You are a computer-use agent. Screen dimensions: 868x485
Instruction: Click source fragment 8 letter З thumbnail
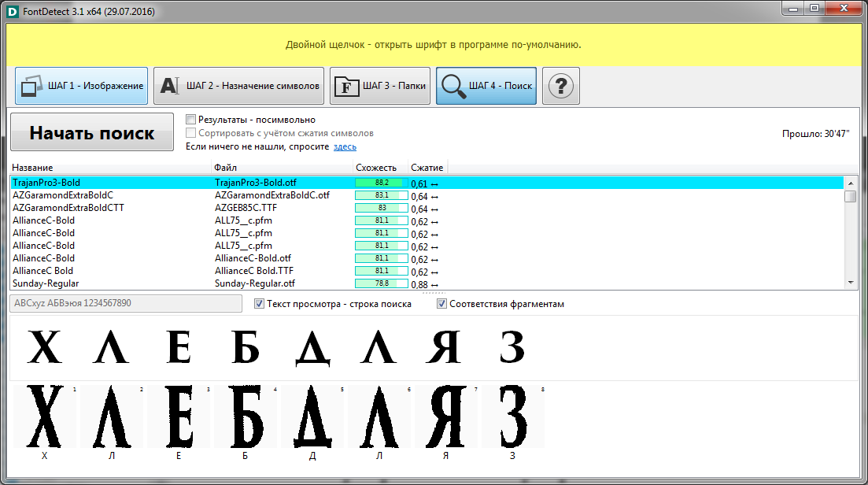pos(513,417)
